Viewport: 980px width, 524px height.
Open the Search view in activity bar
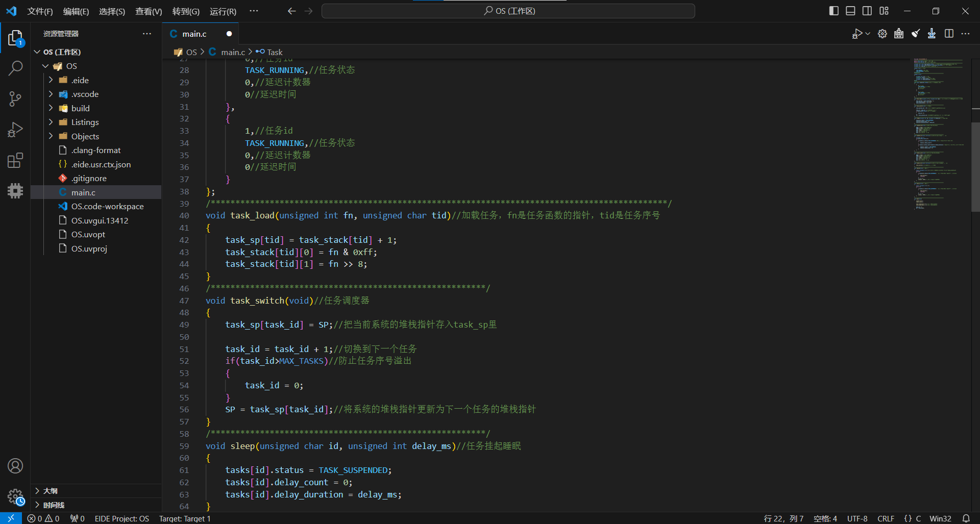pyautogui.click(x=15, y=68)
